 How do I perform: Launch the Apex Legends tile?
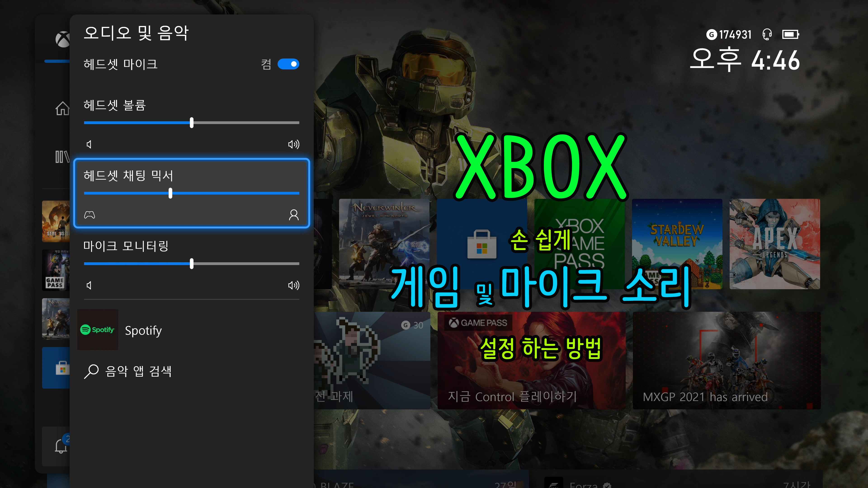click(x=775, y=244)
